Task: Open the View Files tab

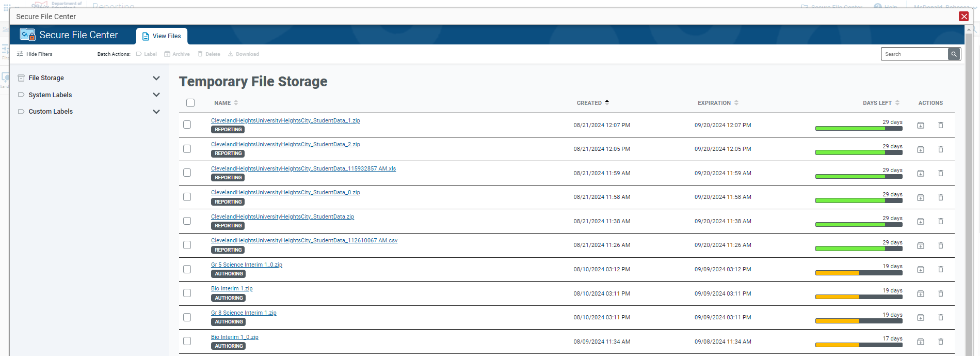Action: click(x=162, y=36)
